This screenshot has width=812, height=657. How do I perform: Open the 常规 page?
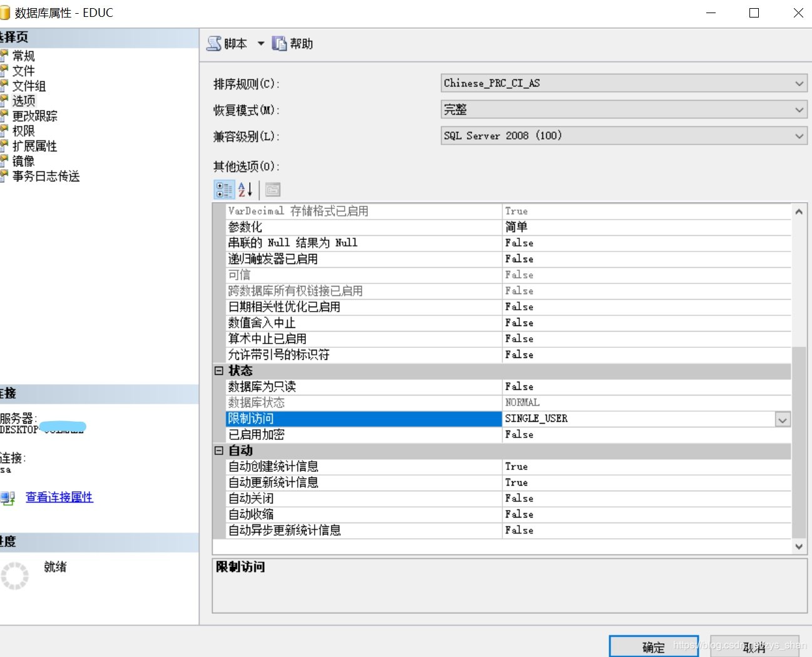24,56
